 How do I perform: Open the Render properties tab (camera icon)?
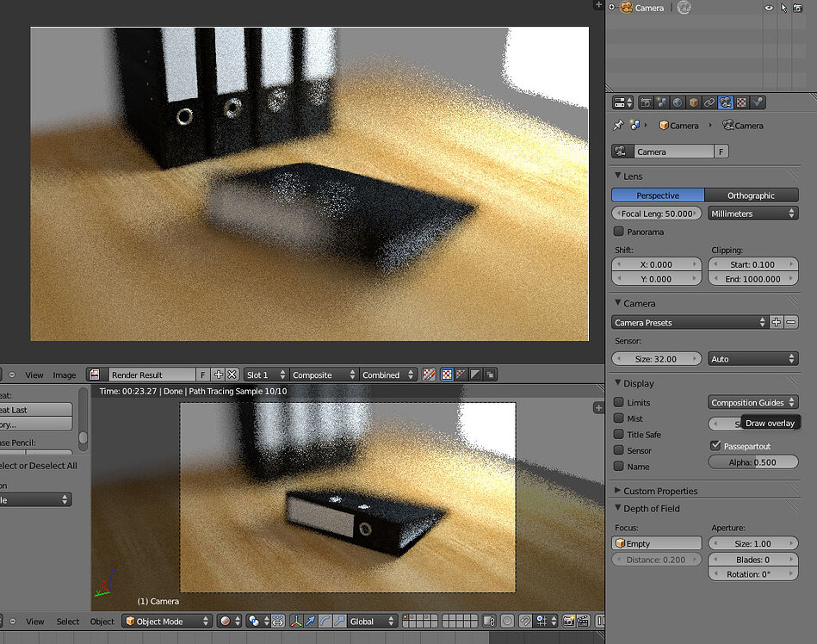click(646, 102)
